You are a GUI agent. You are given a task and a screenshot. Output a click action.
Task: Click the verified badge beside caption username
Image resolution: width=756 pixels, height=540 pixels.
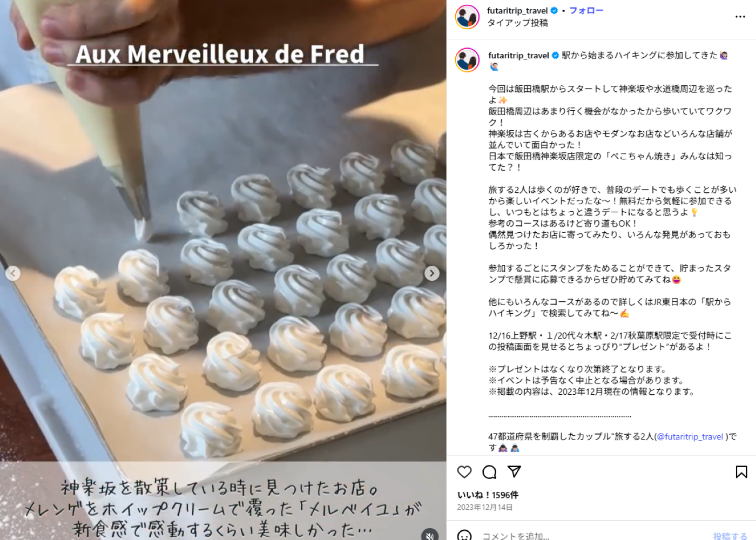(555, 55)
